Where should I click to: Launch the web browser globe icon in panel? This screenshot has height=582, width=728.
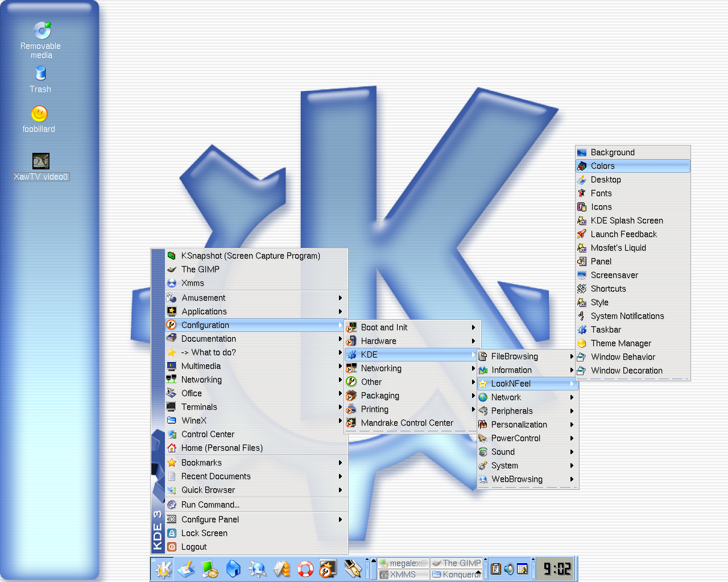pos(257,569)
